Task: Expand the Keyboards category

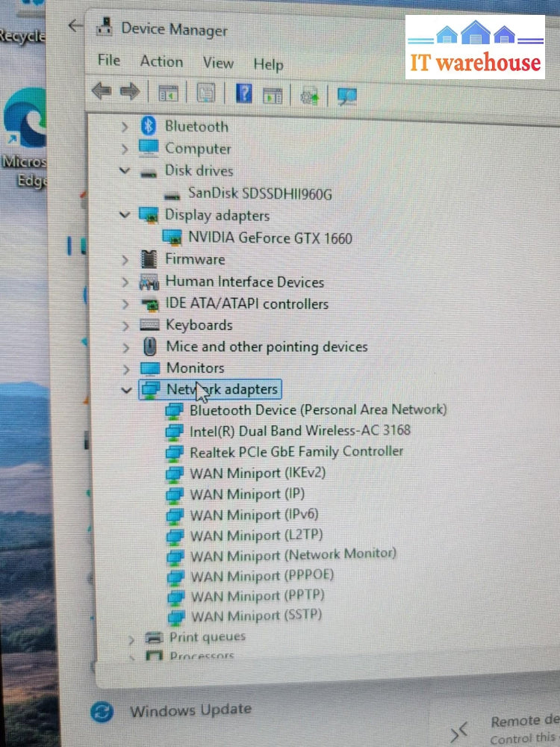Action: click(125, 326)
